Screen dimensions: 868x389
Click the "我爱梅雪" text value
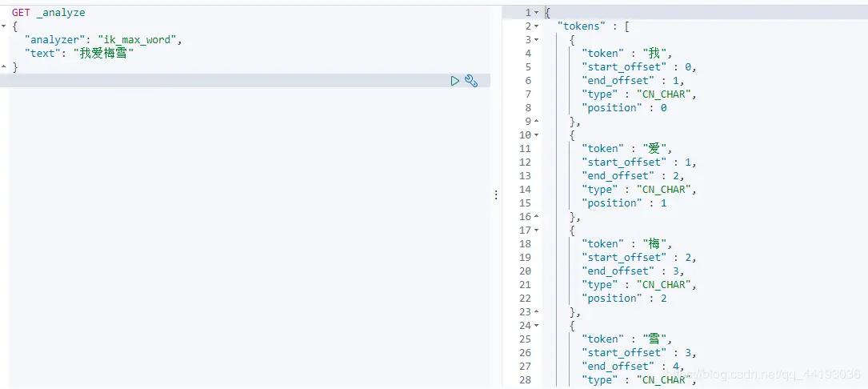click(x=103, y=54)
